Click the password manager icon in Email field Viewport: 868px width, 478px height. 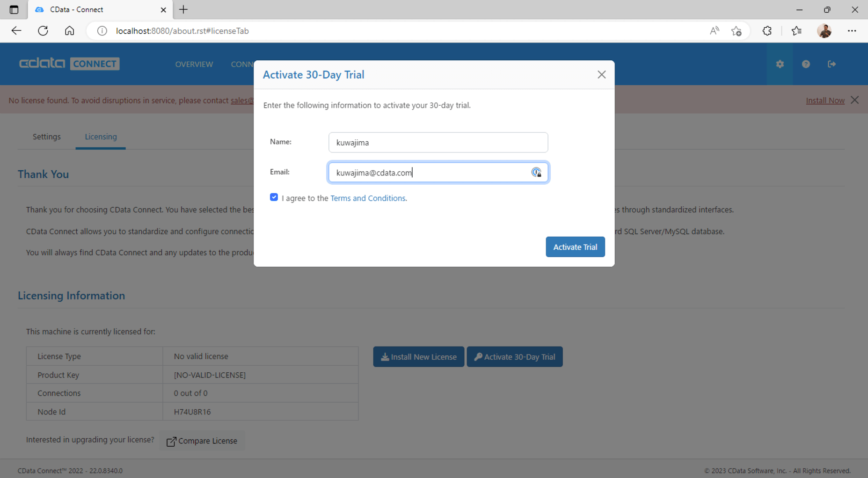point(536,173)
